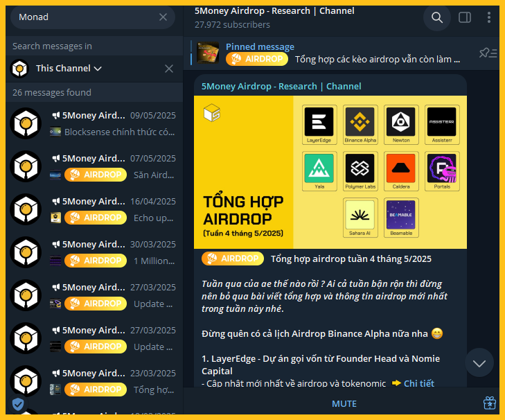
Task: Open the channel search magnifier icon
Action: [436, 17]
